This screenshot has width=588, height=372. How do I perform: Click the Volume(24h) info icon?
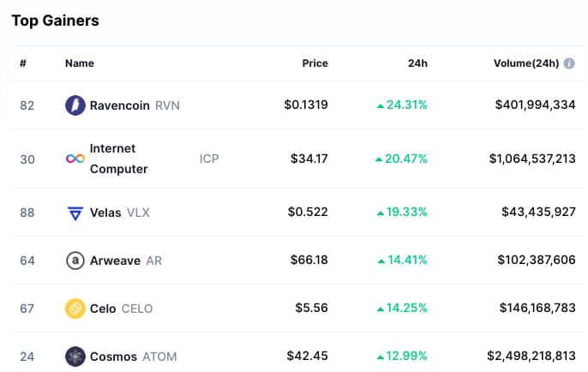point(569,63)
